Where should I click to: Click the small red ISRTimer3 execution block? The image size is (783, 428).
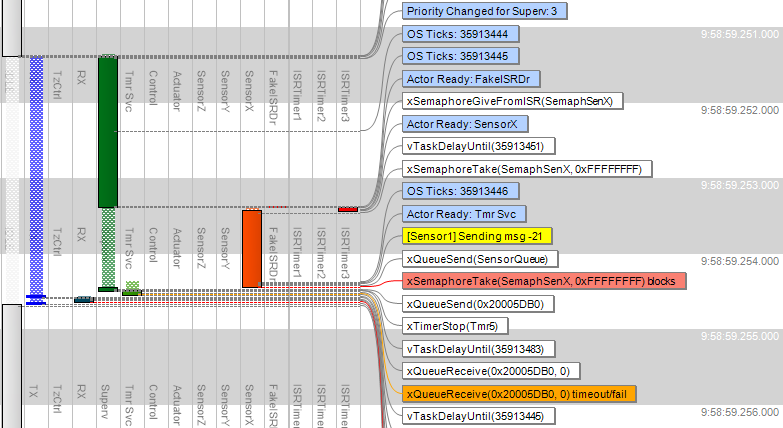[347, 209]
